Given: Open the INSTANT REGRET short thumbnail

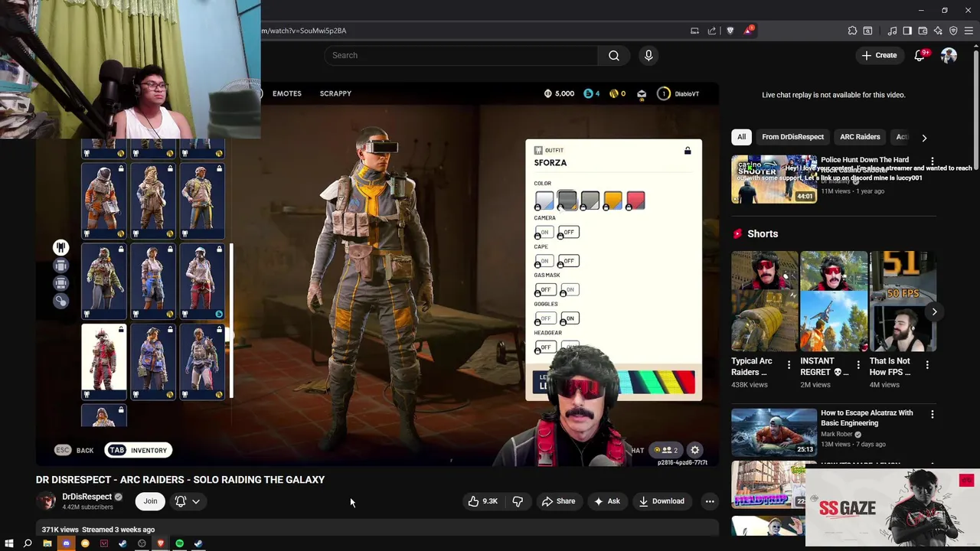Looking at the screenshot, I should coord(834,302).
